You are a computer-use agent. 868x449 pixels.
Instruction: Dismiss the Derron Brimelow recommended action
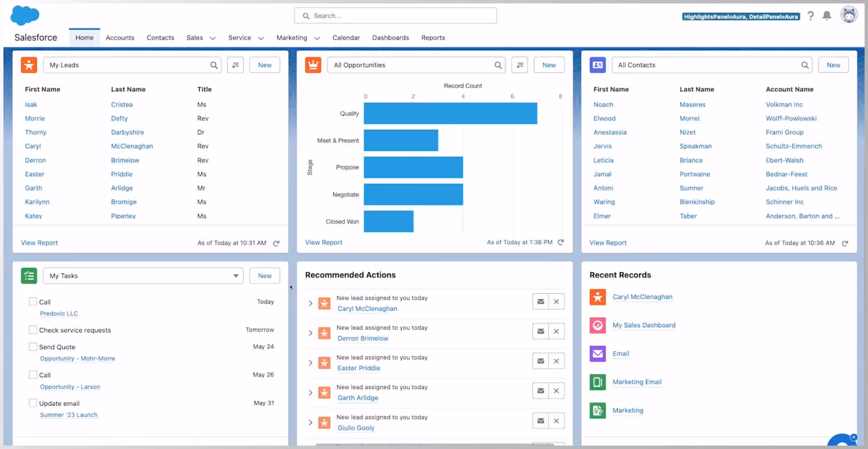[556, 331]
